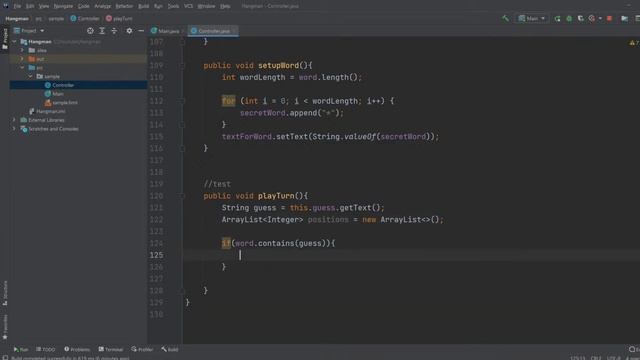The width and height of the screenshot is (640, 360).
Task: Click fold toggle at line 112 for loop
Action: click(182, 101)
